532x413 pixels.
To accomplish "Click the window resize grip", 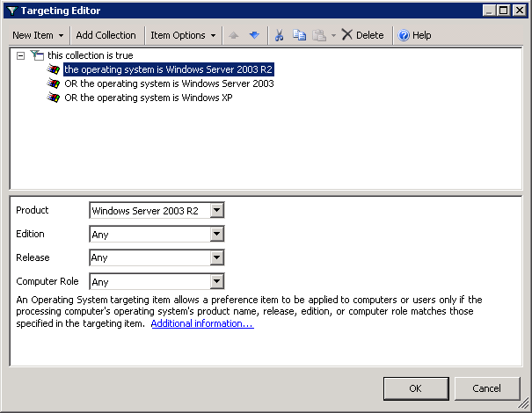I will [523, 403].
